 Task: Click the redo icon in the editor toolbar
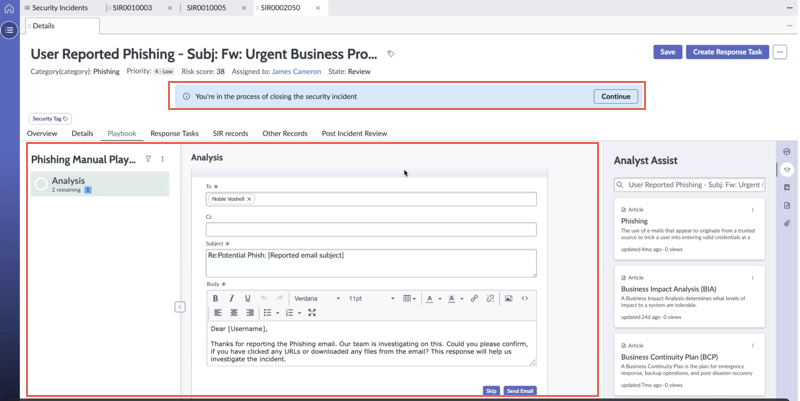tap(280, 298)
